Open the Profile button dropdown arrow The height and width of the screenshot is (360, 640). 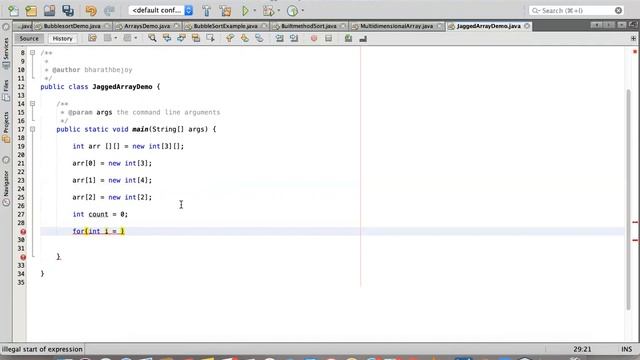302,10
